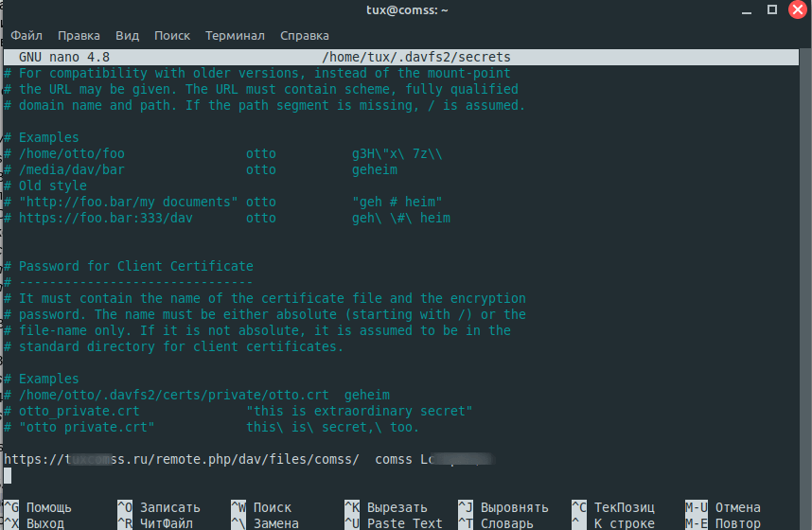812x530 pixels.
Task: Click the M-U Отмена shortcut label
Action: (x=722, y=507)
